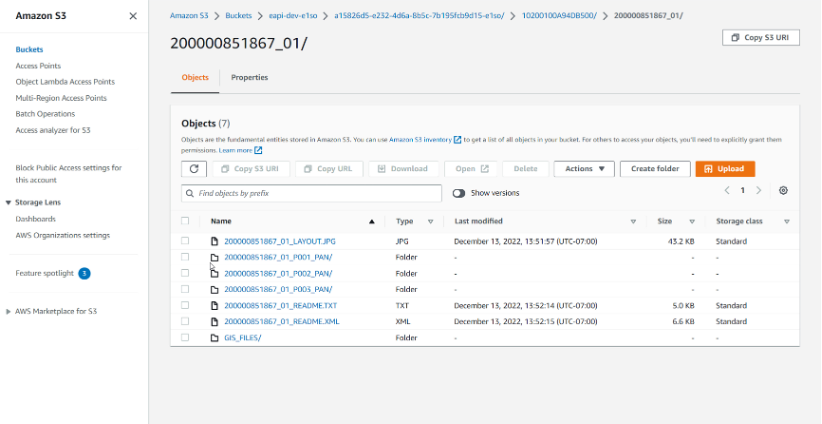Click the file icon of LAYOUT.JPG row
The image size is (822, 424).
[214, 241]
